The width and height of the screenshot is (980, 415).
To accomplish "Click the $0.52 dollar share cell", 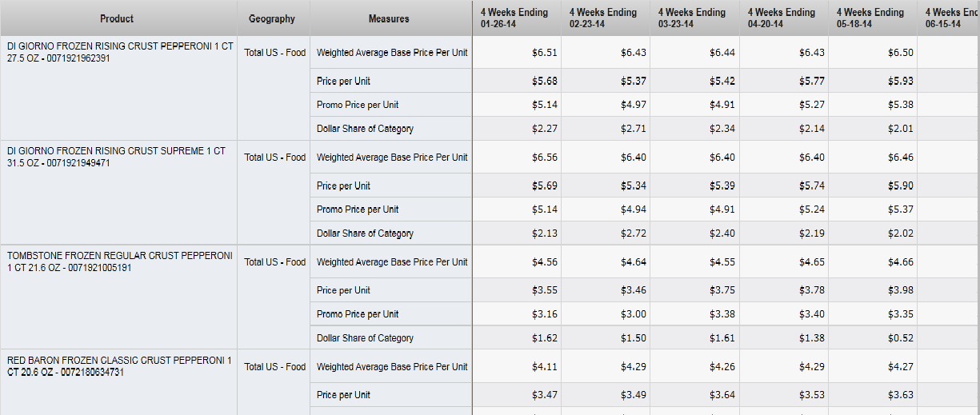I will tap(900, 338).
